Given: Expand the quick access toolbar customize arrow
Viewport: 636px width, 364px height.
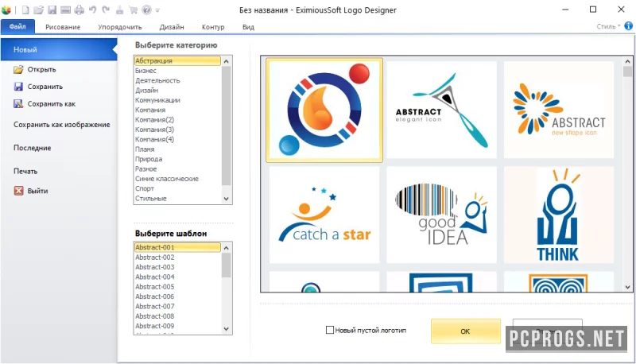Looking at the screenshot, I should pyautogui.click(x=157, y=10).
